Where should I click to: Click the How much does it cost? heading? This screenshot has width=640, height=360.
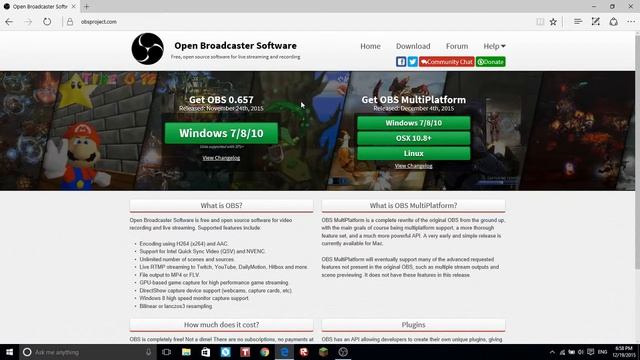click(221, 325)
